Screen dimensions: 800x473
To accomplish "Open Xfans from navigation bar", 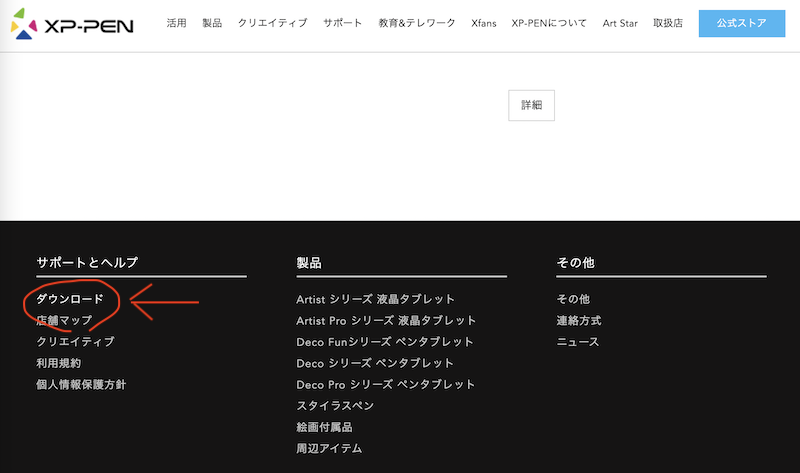I will [483, 23].
